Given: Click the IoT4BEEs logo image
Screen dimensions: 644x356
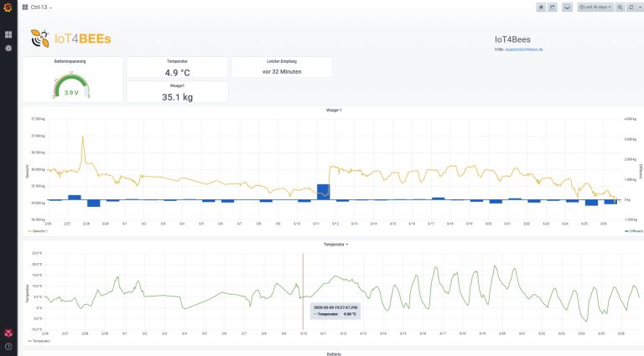Looking at the screenshot, I should coord(70,39).
